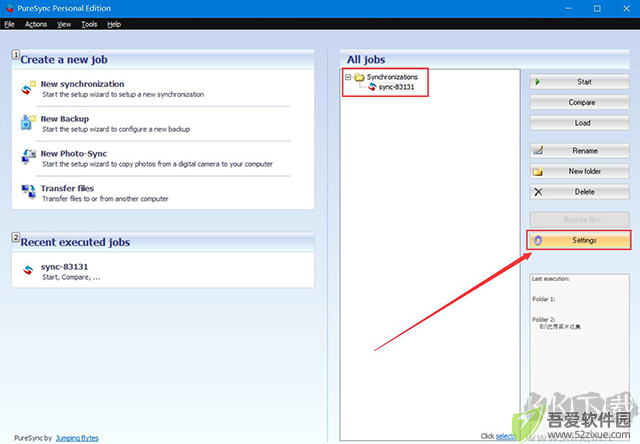The image size is (640, 444).
Task: Click the New Backup icon
Action: coord(28,122)
